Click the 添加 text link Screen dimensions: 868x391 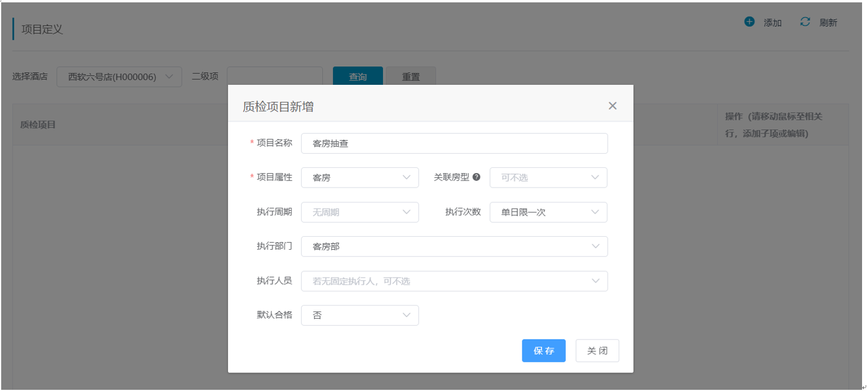[x=772, y=23]
